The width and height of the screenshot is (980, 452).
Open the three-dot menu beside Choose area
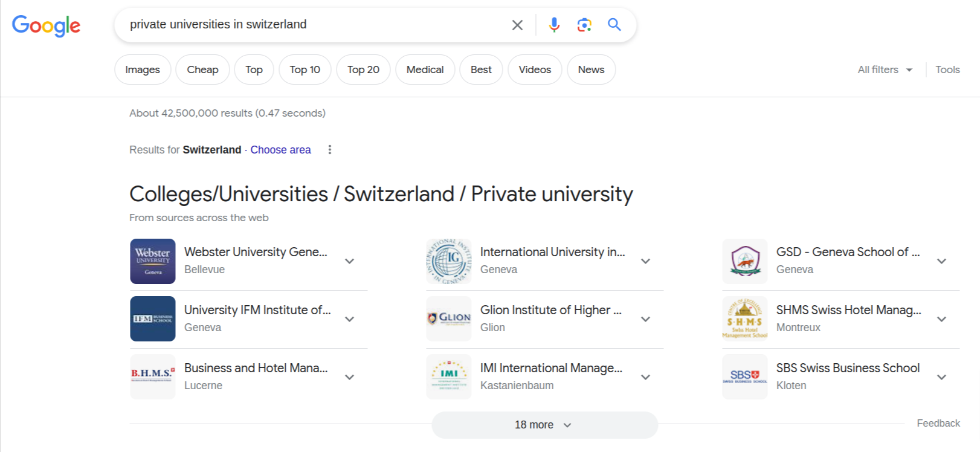click(x=330, y=150)
